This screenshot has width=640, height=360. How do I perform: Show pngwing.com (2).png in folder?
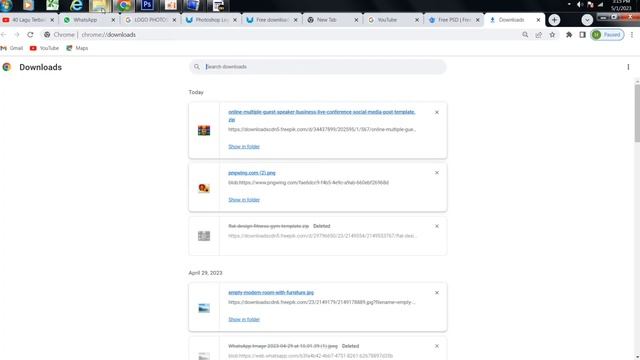244,200
